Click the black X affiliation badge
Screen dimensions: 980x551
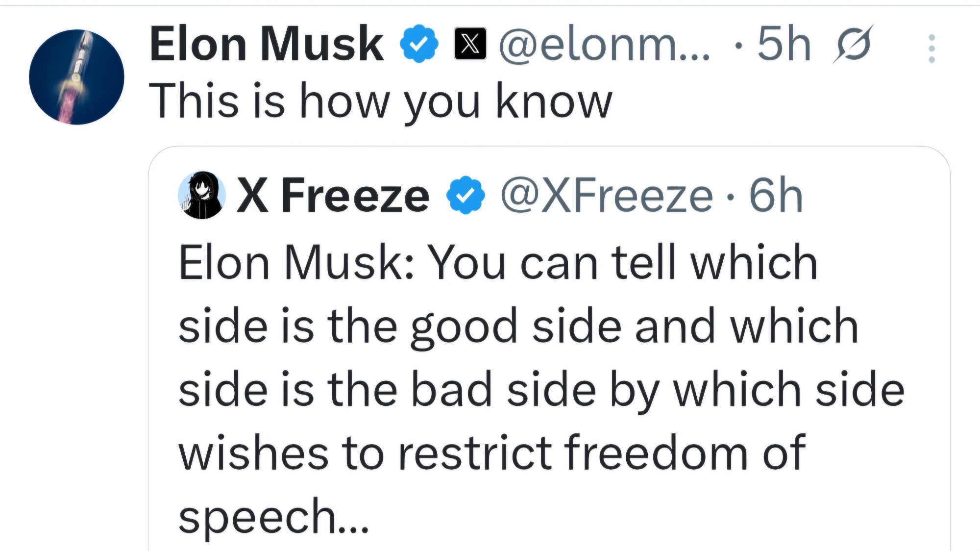click(470, 44)
